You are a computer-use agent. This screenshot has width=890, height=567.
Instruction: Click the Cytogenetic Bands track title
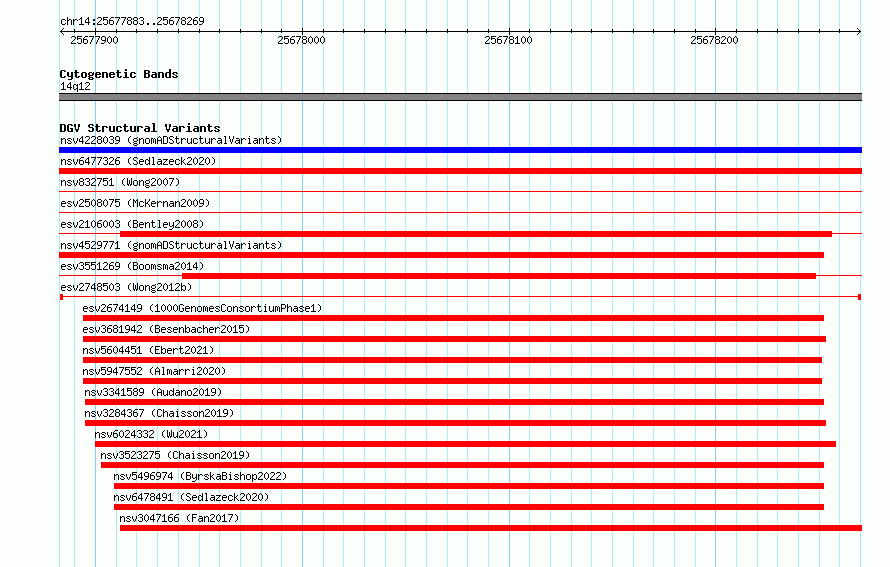click(119, 74)
